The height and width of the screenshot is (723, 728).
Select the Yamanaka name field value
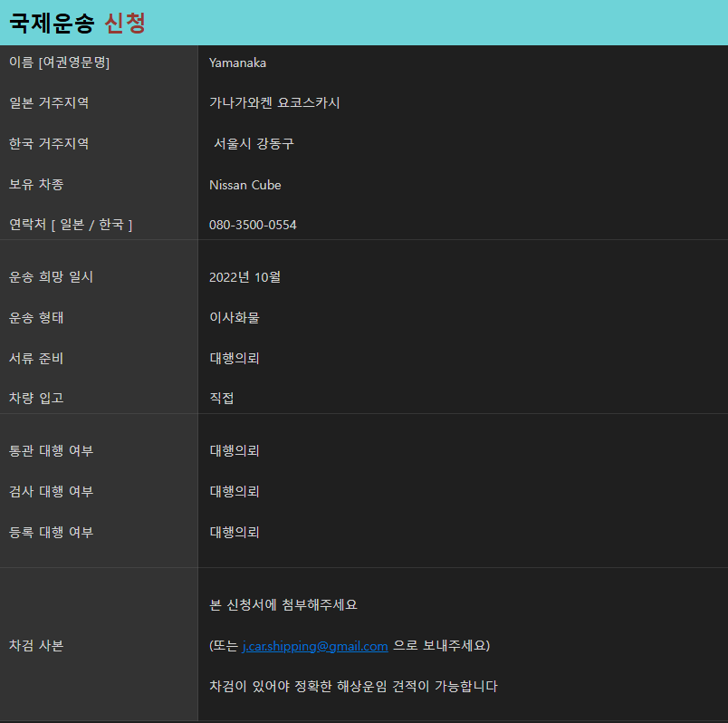(x=237, y=63)
